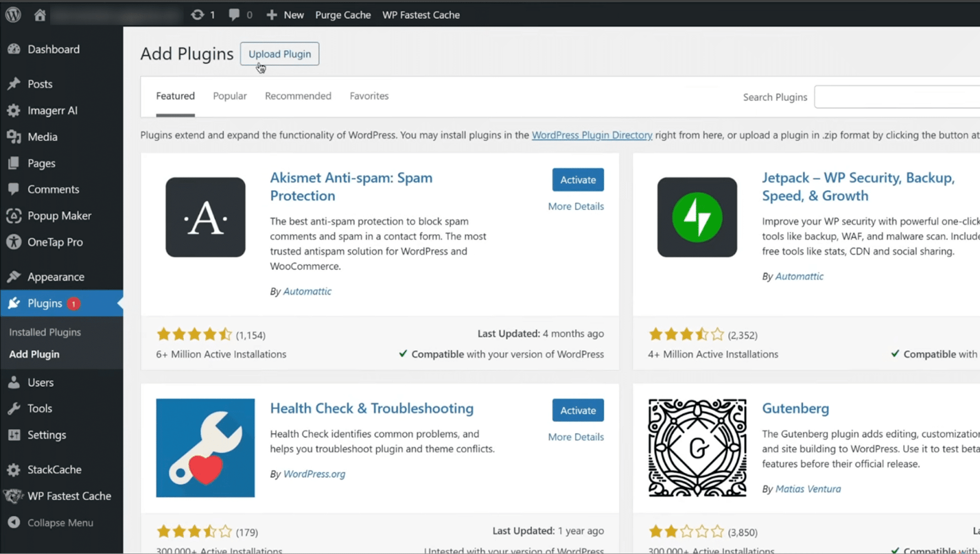
Task: Open More Details for Akismet
Action: point(576,206)
